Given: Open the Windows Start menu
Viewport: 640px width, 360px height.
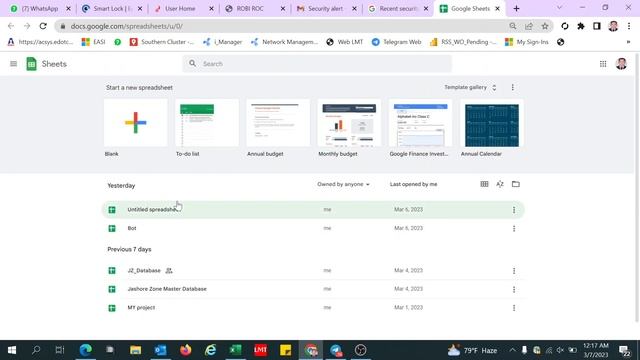Looking at the screenshot, I should 12,350.
